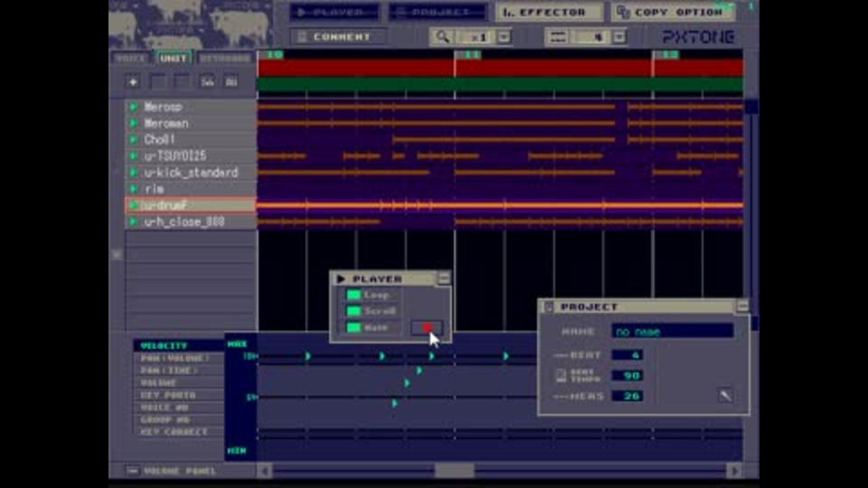The image size is (868, 488).
Task: Click the add unit plus icon
Action: [x=133, y=82]
